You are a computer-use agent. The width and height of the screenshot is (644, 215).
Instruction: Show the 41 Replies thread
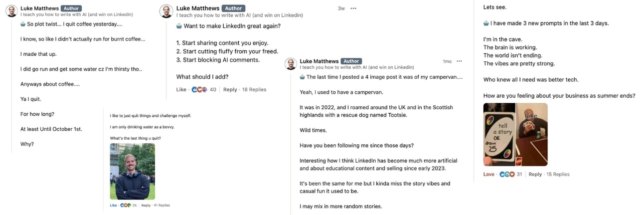[x=161, y=205]
